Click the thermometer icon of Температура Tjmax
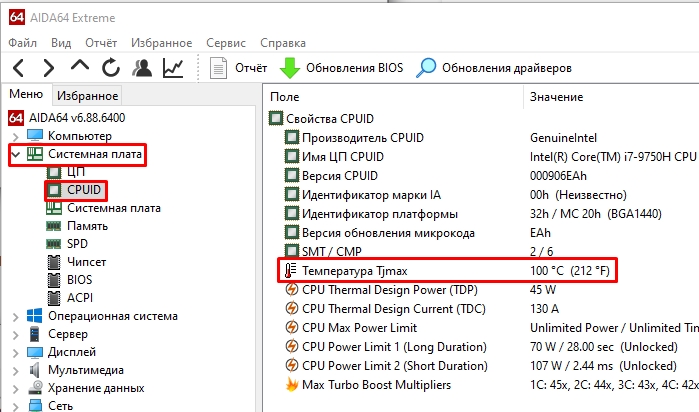The image size is (699, 412). click(x=291, y=271)
